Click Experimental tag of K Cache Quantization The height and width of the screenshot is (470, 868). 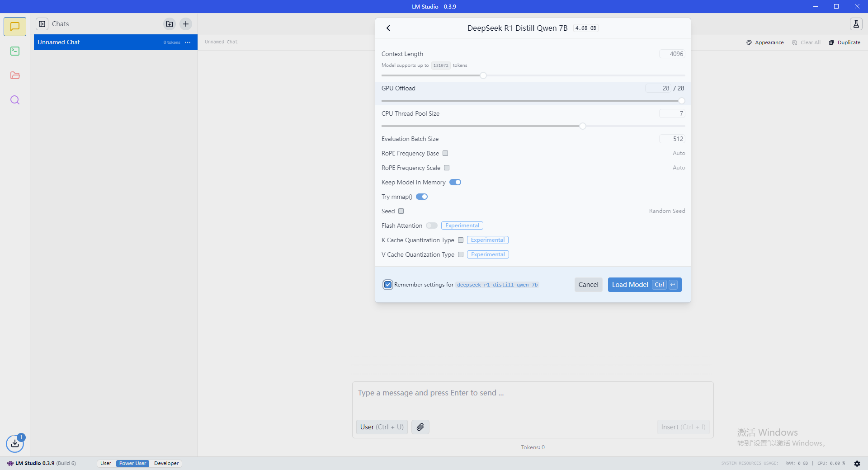488,240
